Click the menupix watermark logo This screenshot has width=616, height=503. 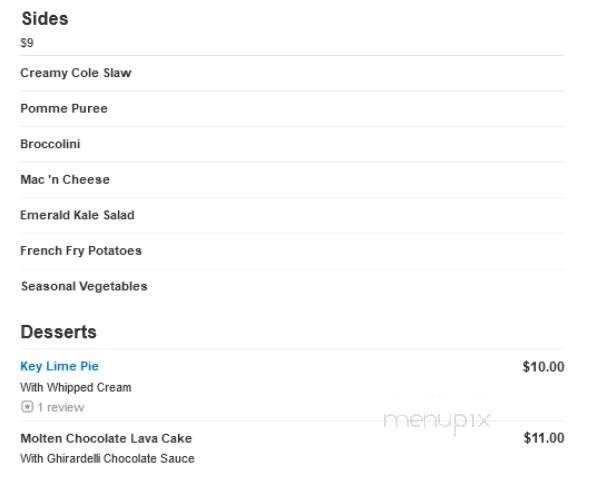click(437, 421)
